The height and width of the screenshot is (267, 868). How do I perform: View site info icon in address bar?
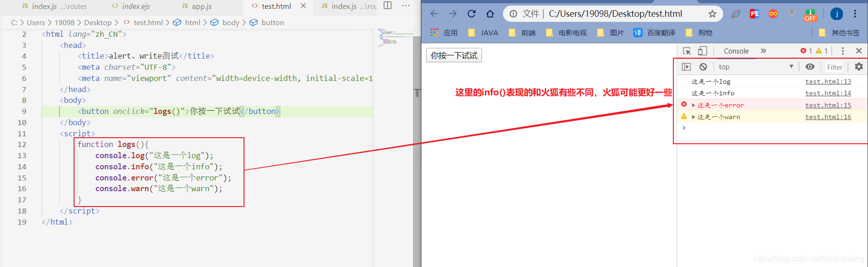pyautogui.click(x=513, y=14)
